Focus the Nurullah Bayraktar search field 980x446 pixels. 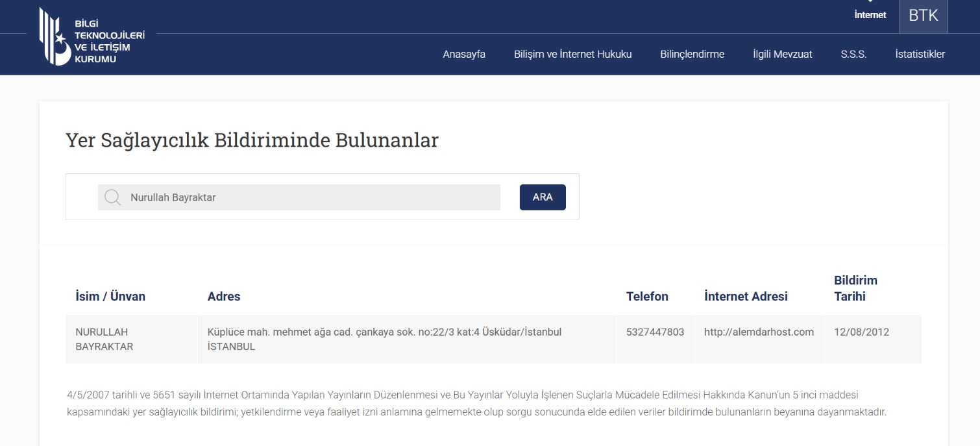point(299,197)
